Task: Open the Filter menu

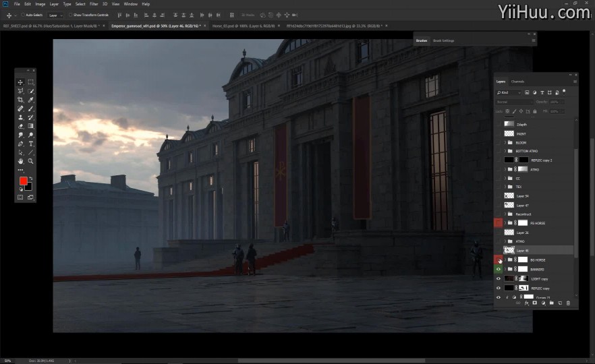Action: coord(94,4)
